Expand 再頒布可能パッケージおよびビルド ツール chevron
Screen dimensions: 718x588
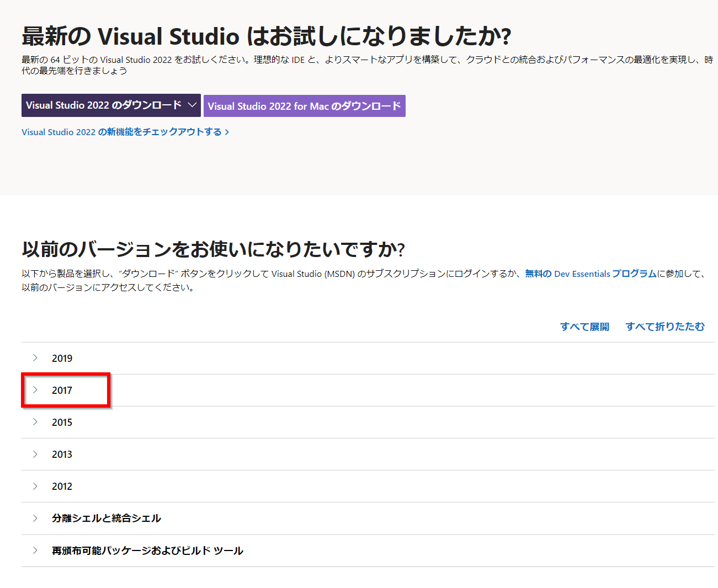[35, 550]
